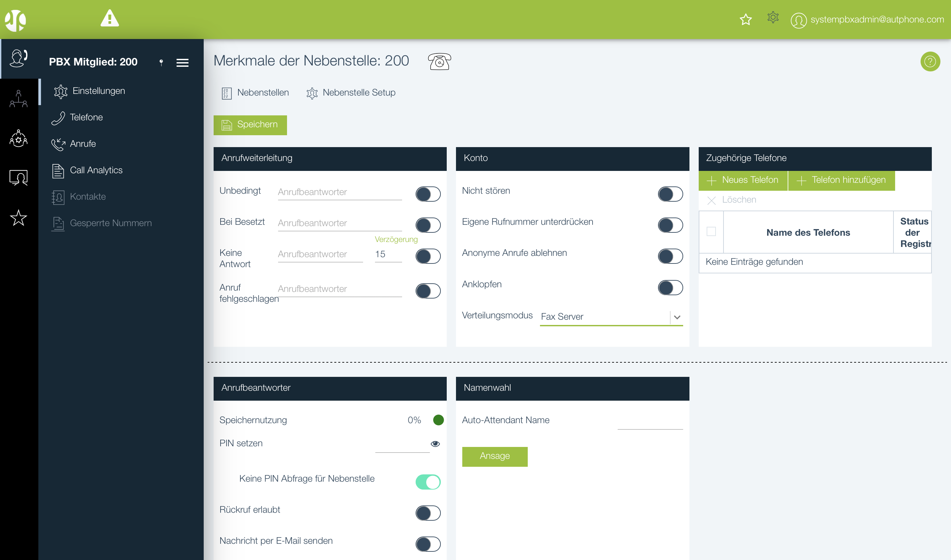Open Call Analytics in sidebar menu

[96, 170]
